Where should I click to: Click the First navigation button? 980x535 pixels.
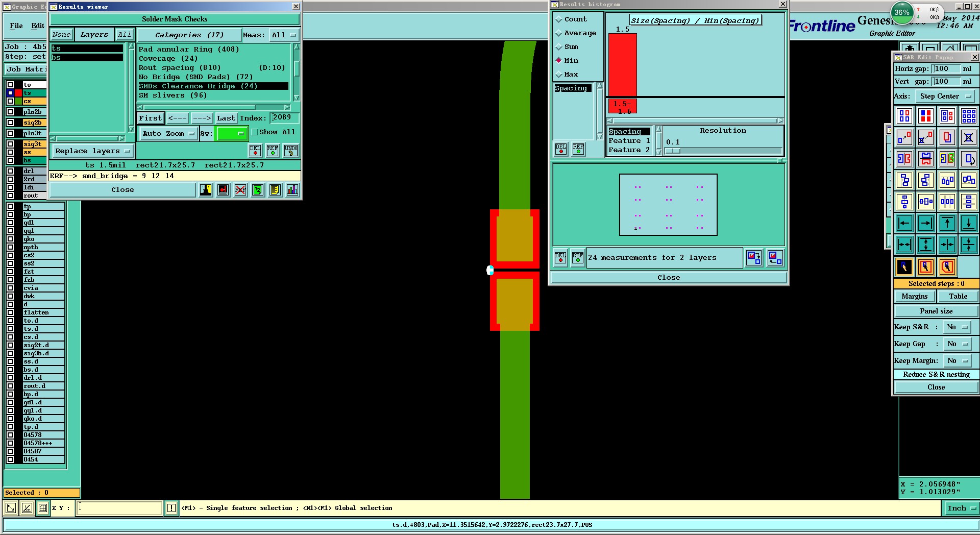tap(150, 118)
